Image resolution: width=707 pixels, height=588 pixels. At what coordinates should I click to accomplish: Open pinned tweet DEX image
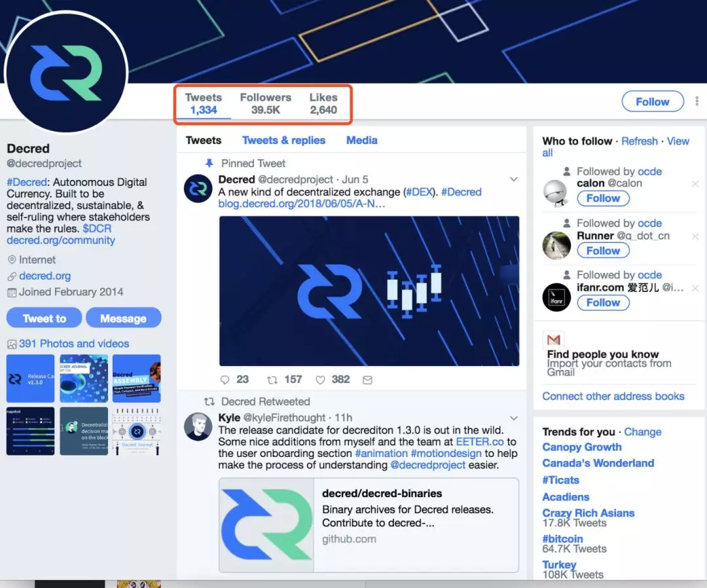point(369,291)
